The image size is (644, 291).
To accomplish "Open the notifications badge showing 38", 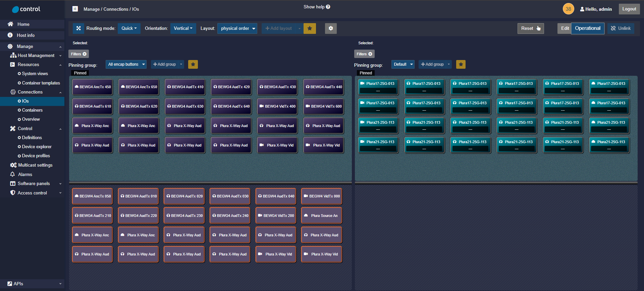I will pos(568,9).
